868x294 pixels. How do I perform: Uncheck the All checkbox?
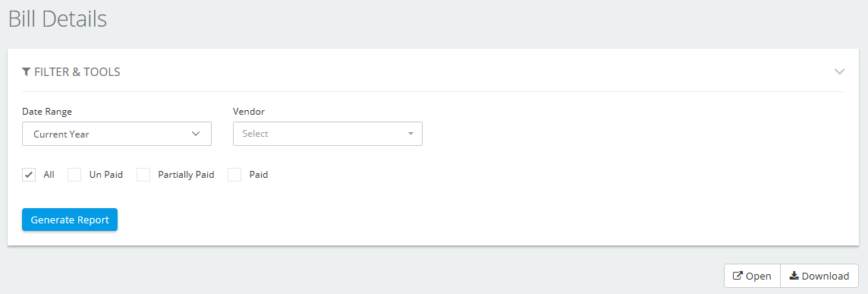pyautogui.click(x=29, y=175)
